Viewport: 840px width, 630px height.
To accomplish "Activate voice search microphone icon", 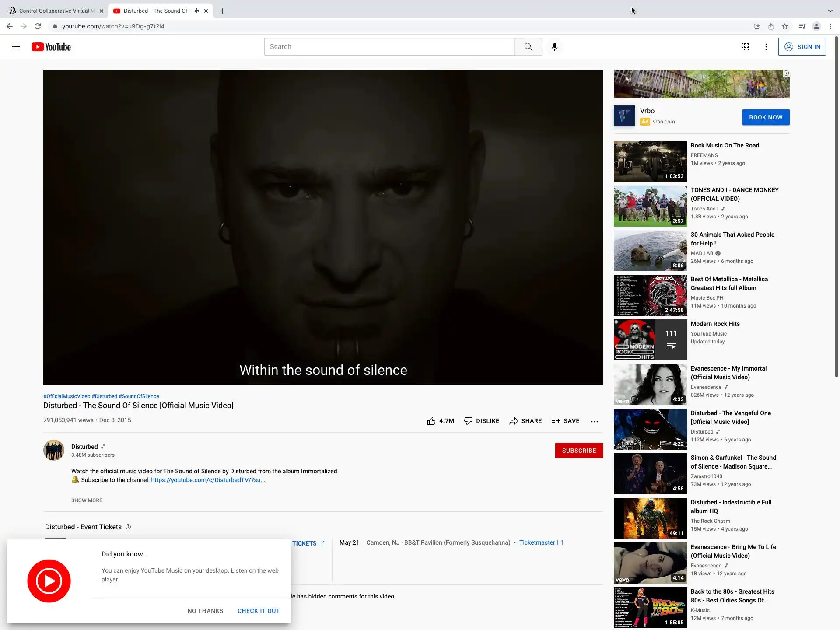I will pos(554,47).
